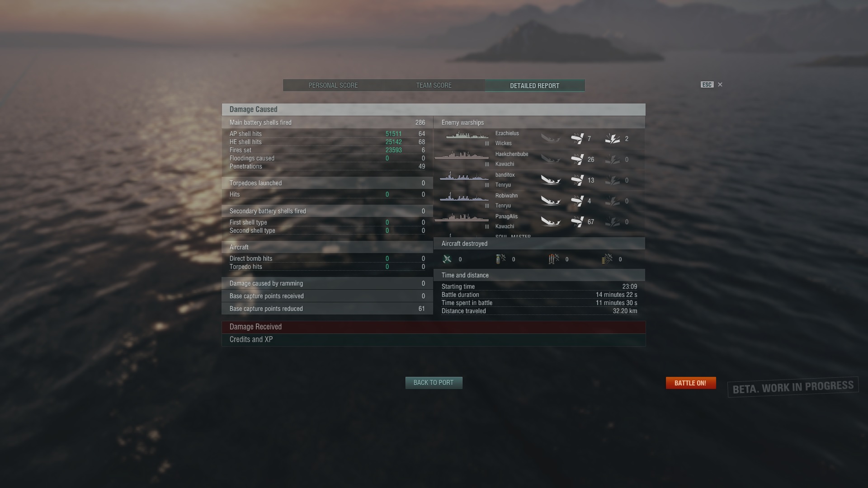
Task: Close the report with the X icon
Action: pyautogui.click(x=720, y=84)
